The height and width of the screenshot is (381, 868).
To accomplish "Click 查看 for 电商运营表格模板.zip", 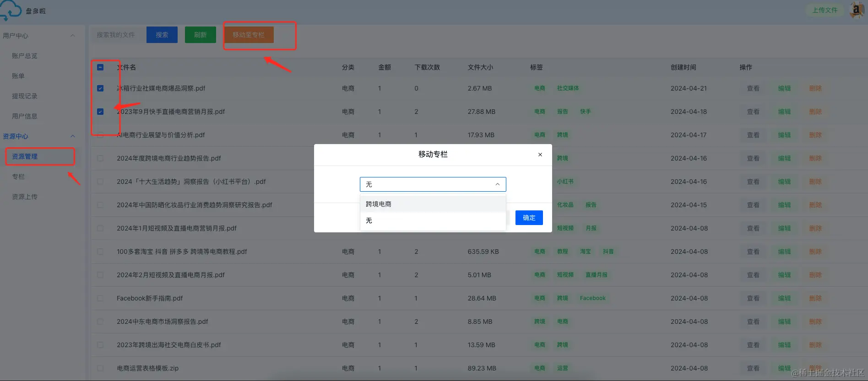I will coord(753,368).
